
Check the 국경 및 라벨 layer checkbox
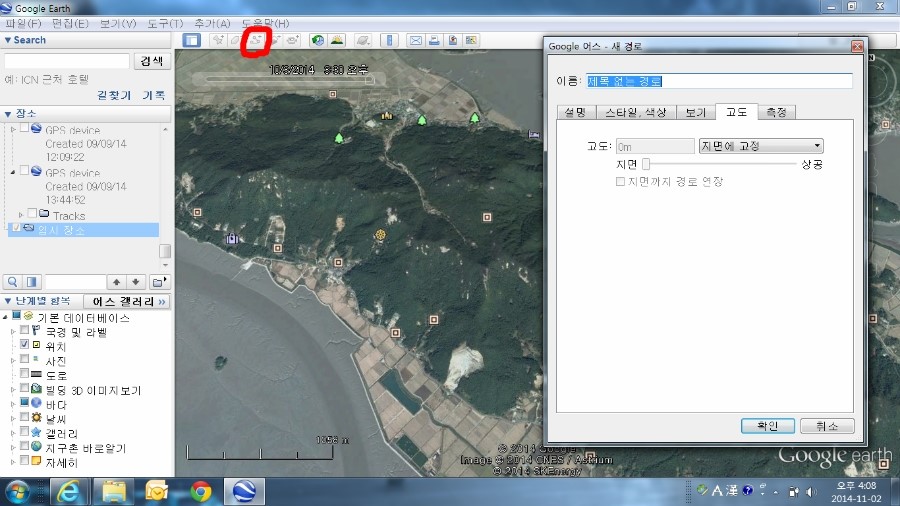pos(24,330)
